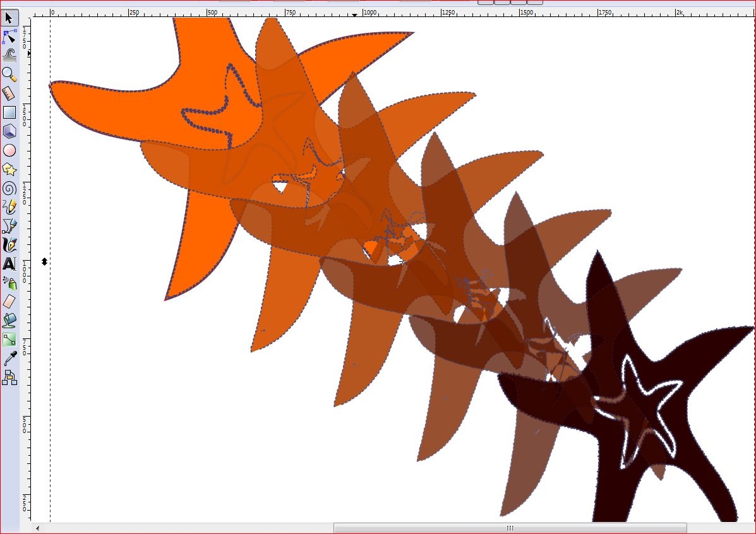The height and width of the screenshot is (534, 756).
Task: Select the Gradient tool
Action: [x=9, y=340]
